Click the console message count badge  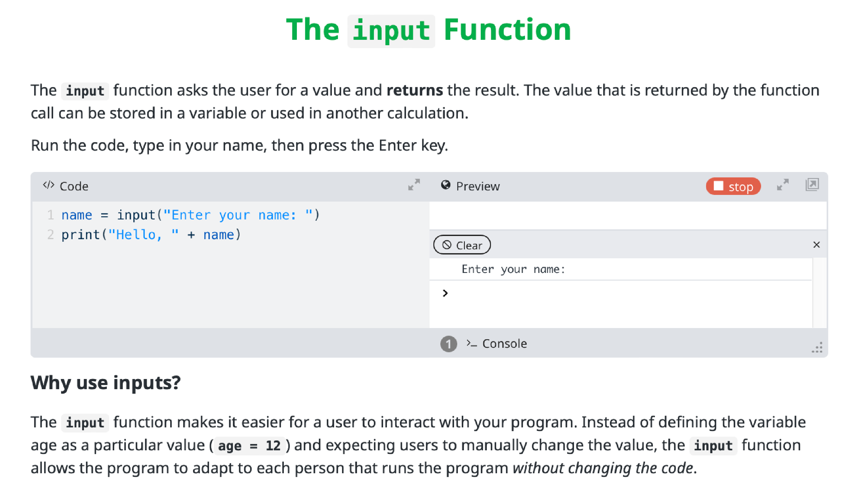tap(449, 344)
